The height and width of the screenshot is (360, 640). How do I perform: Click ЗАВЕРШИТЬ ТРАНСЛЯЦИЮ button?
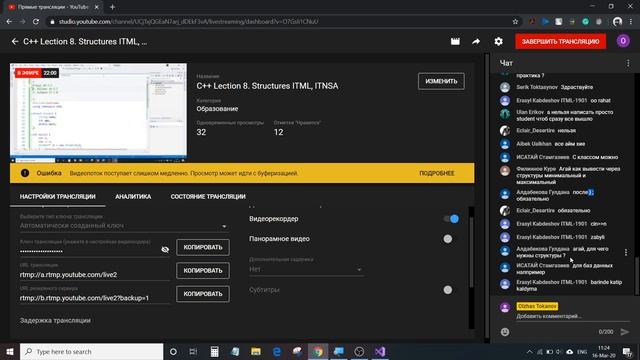560,41
